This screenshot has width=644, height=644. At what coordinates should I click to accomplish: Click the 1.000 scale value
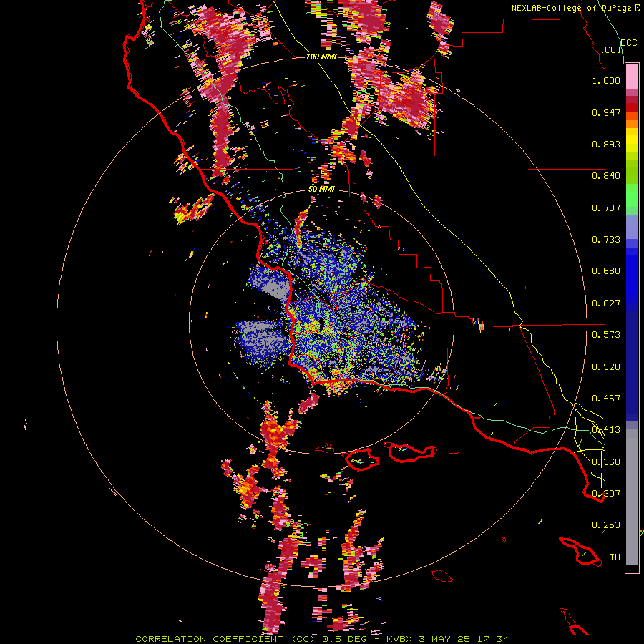tap(606, 80)
